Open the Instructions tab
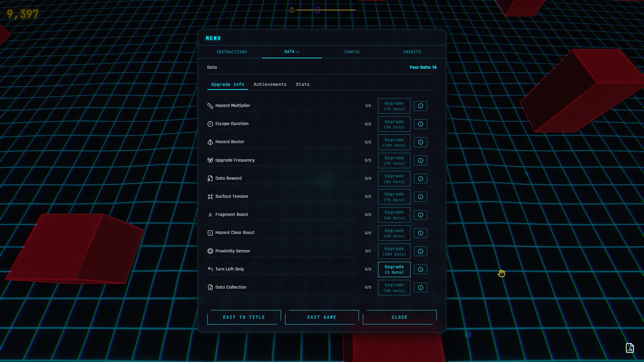This screenshot has height=362, width=644. (231, 52)
